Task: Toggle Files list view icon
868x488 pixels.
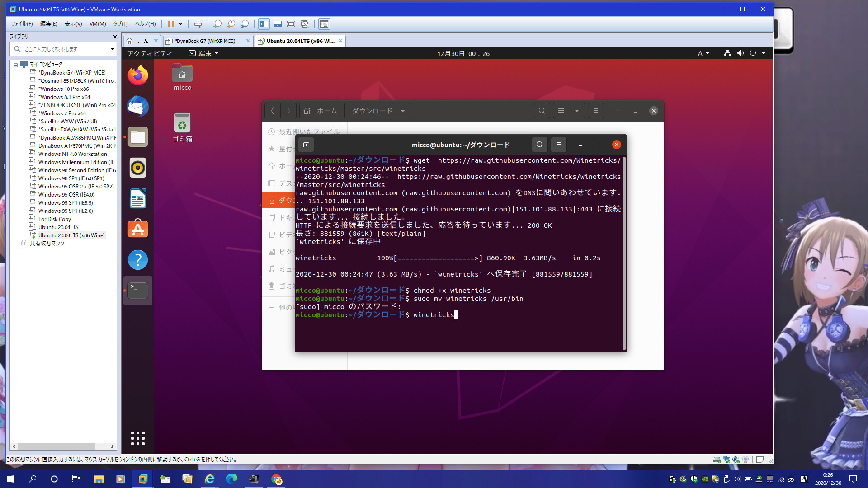Action: tap(561, 111)
